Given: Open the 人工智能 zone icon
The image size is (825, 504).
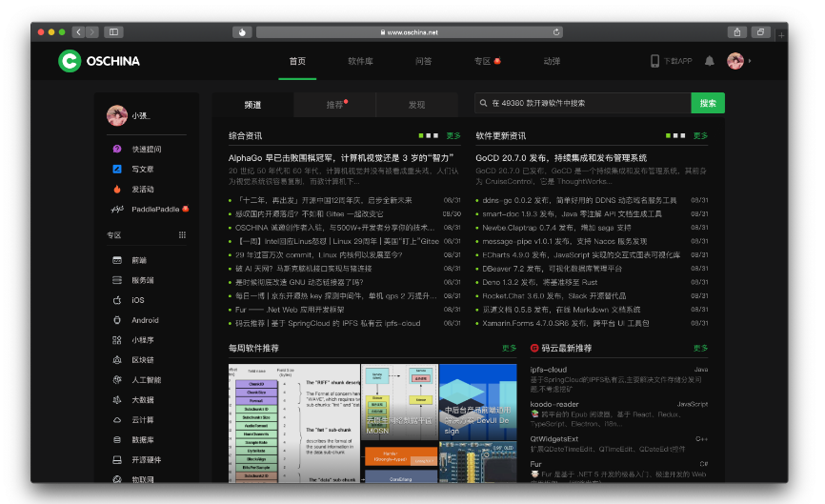Looking at the screenshot, I should tap(117, 380).
